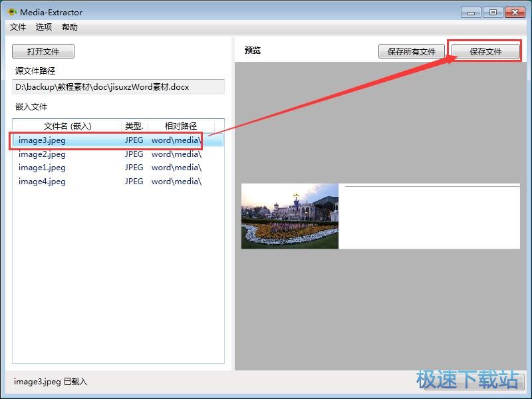Open the 帮助 menu

tap(69, 27)
